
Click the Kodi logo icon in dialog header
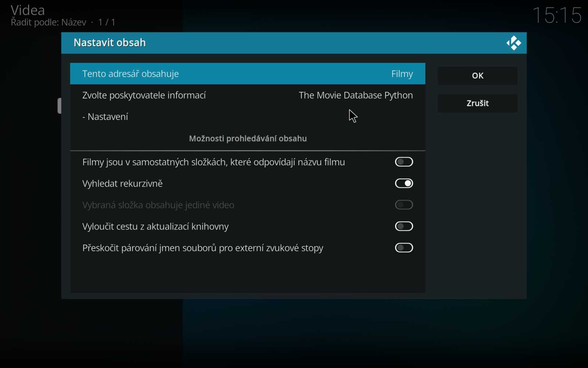[x=514, y=43]
